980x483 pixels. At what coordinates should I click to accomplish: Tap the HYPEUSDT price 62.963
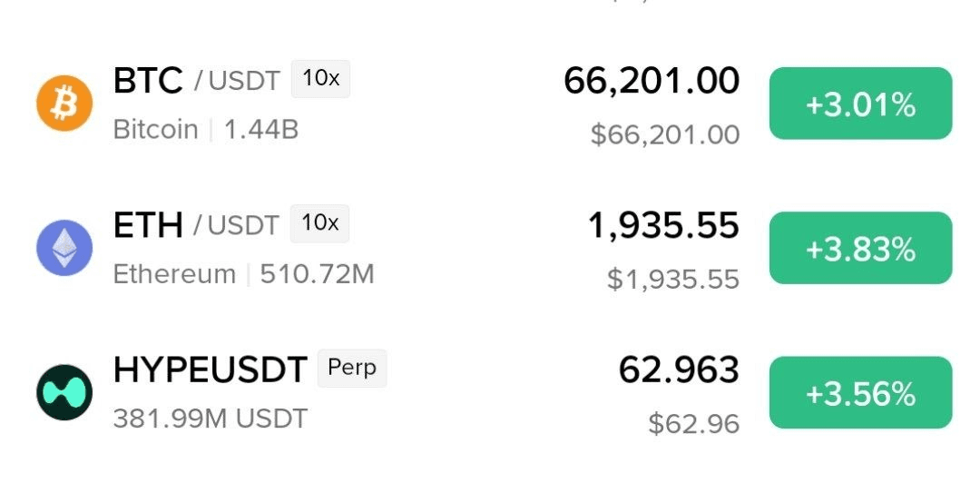click(680, 370)
